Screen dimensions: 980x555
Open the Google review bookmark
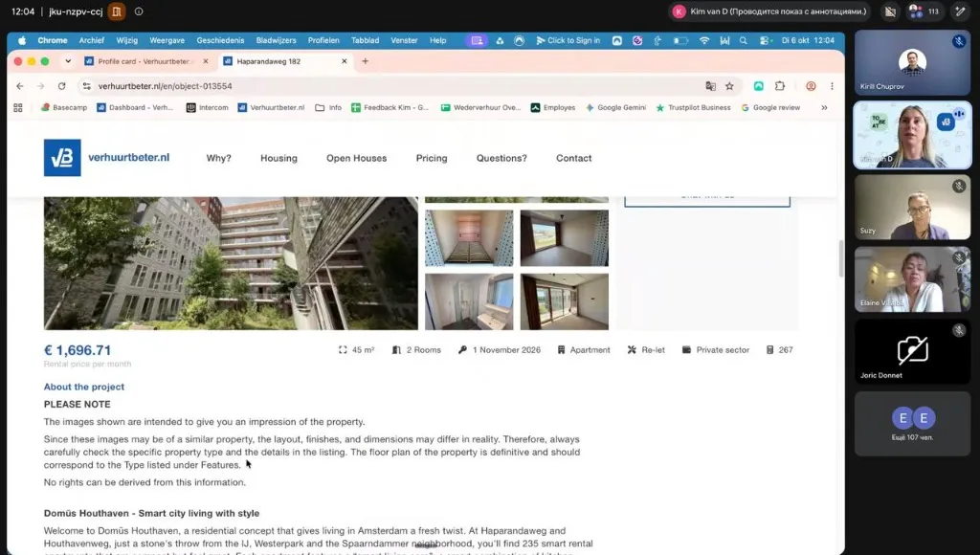click(770, 107)
